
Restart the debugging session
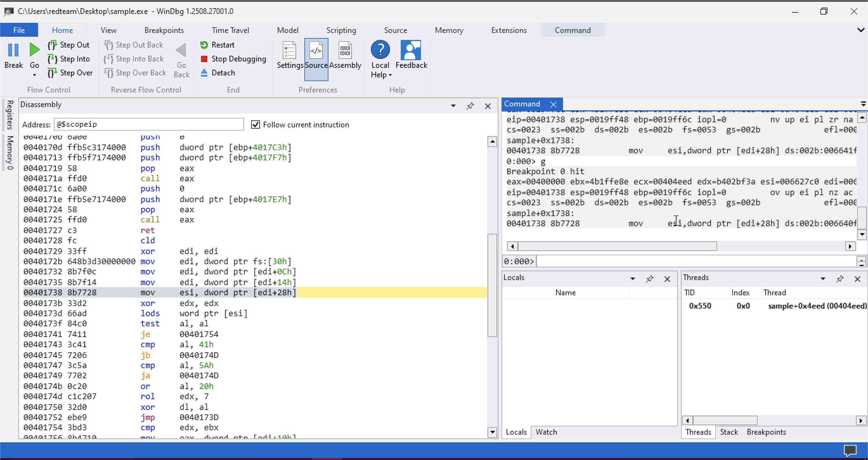click(x=217, y=45)
